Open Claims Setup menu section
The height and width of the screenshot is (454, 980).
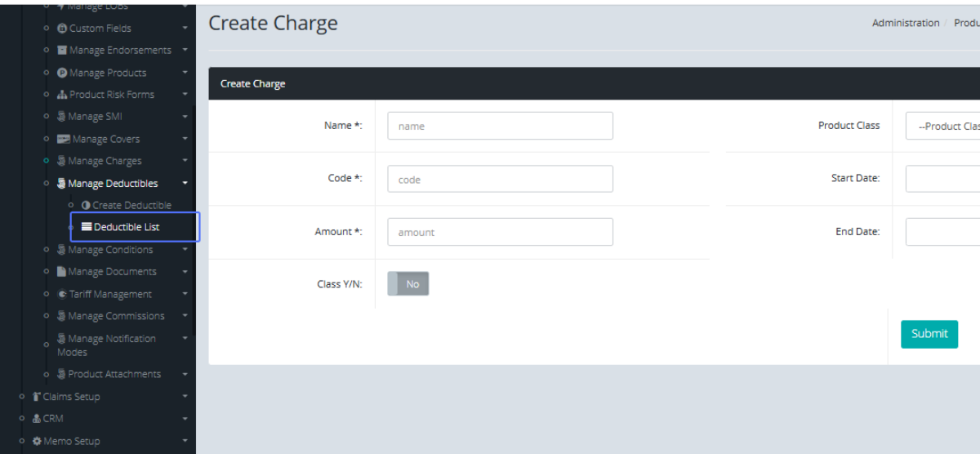(71, 397)
